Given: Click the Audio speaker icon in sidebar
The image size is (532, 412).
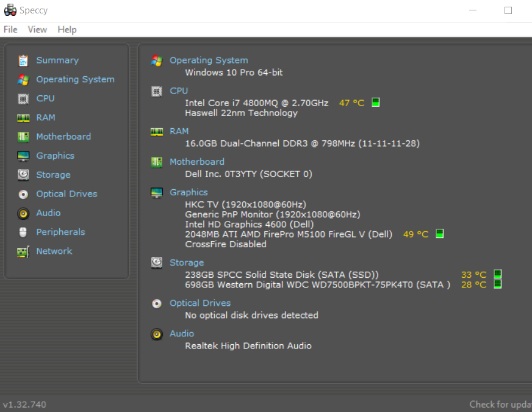Looking at the screenshot, I should pos(23,213).
